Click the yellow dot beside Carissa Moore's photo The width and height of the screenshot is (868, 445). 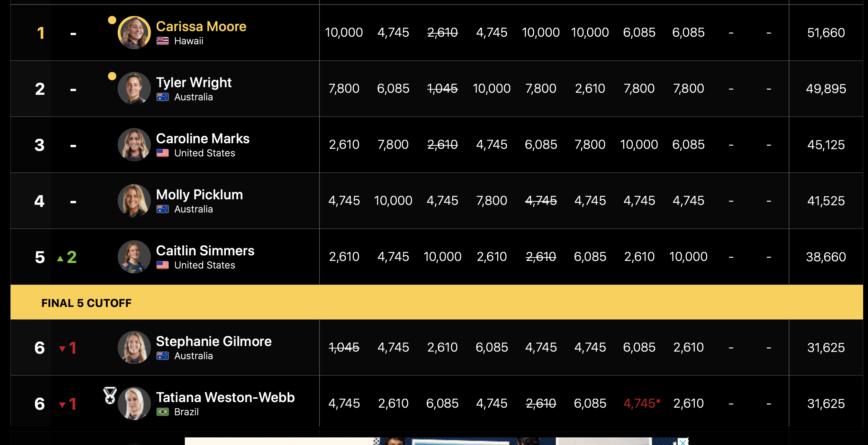112,20
